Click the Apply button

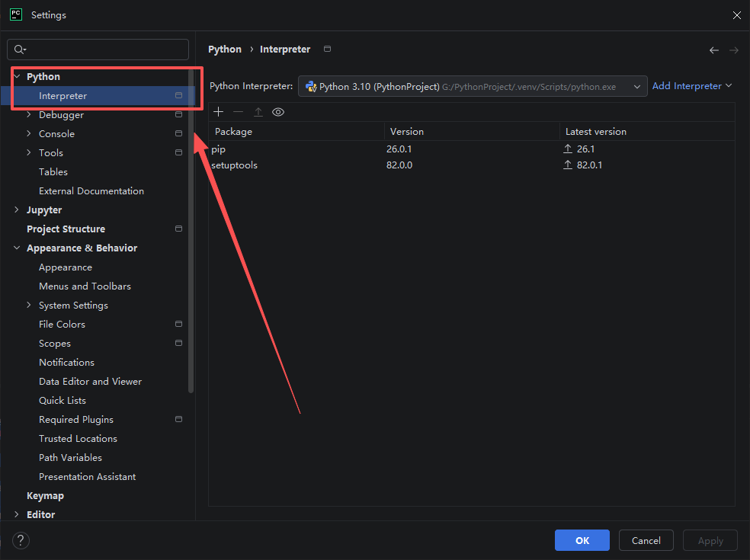pyautogui.click(x=710, y=540)
